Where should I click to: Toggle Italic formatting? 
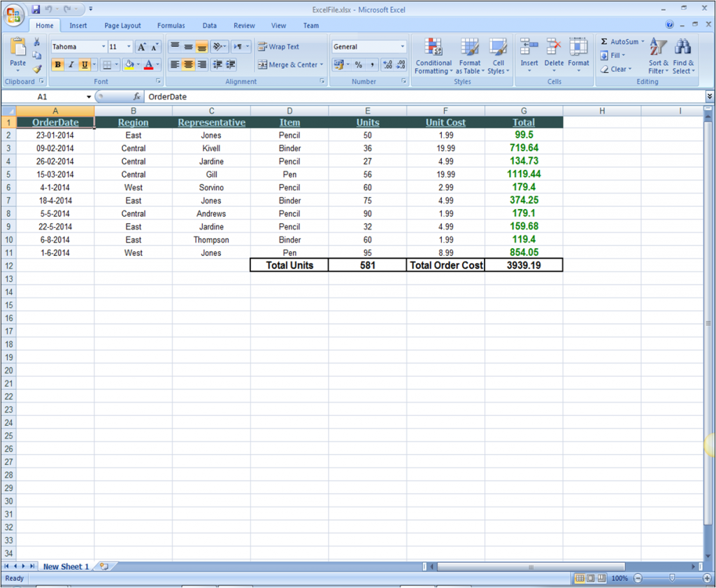tap(71, 65)
